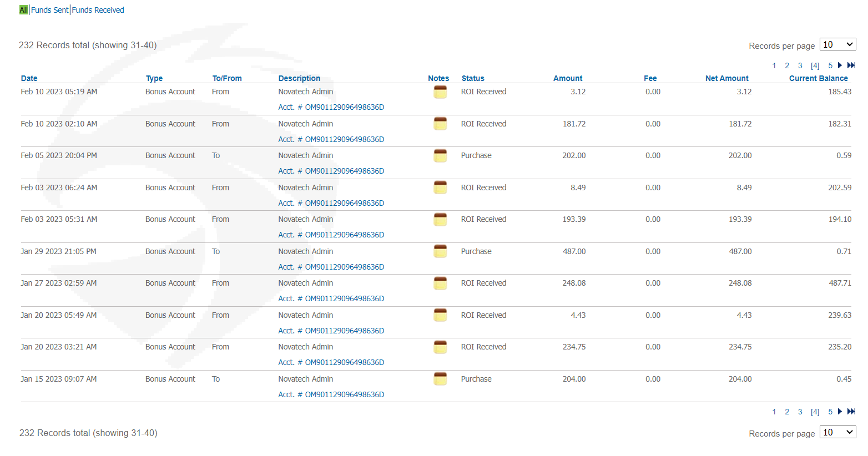868x456 pixels.
Task: Select the amount 234.75 in Amount column
Action: tap(574, 347)
